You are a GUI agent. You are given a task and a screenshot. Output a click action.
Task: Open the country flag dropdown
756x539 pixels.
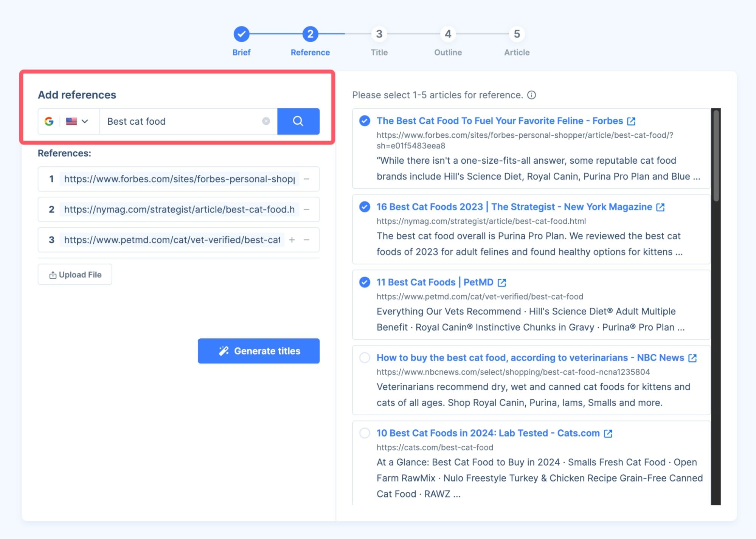[x=77, y=121]
